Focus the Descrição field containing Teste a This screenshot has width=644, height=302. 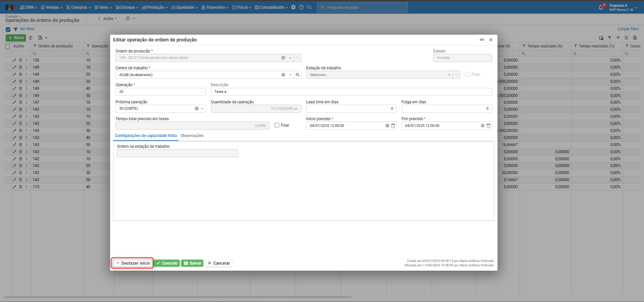tap(351, 92)
